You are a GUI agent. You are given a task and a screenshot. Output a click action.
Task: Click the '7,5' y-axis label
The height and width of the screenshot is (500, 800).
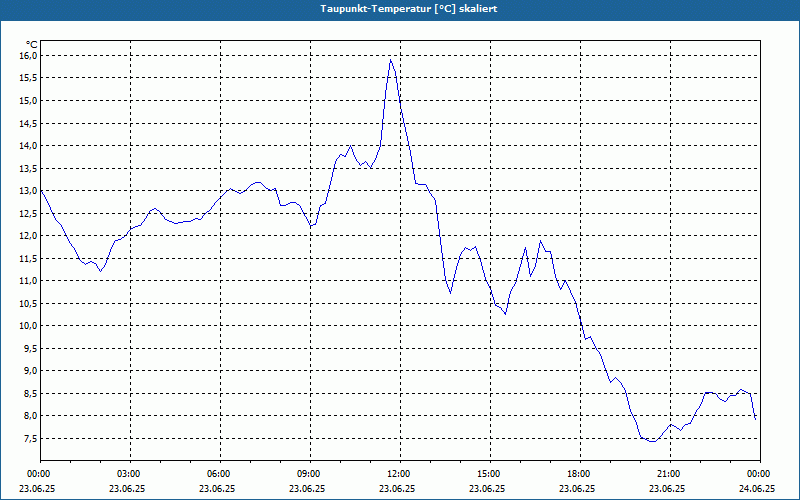click(x=30, y=438)
